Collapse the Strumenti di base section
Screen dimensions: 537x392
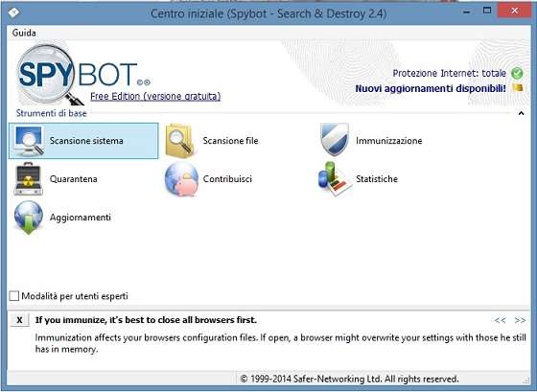click(x=521, y=113)
